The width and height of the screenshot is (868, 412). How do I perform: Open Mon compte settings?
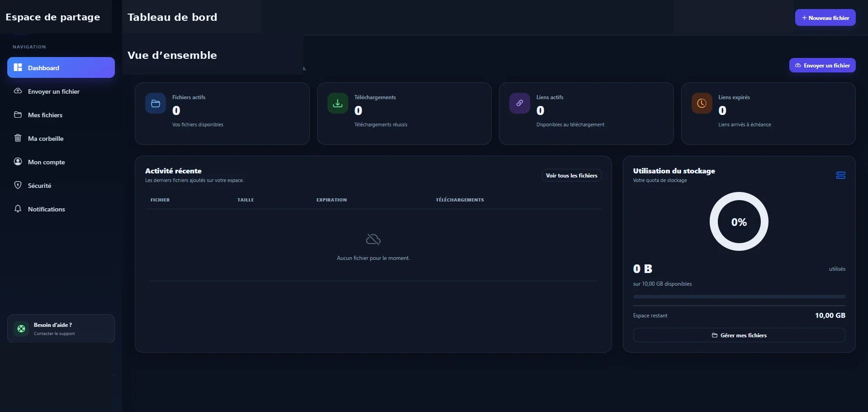[x=61, y=162]
